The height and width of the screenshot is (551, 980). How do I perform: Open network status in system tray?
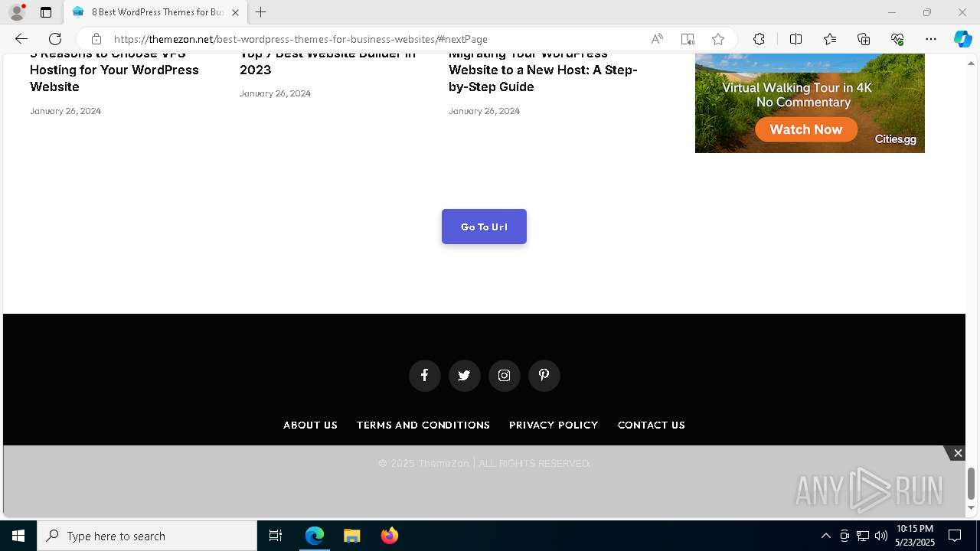coord(863,536)
